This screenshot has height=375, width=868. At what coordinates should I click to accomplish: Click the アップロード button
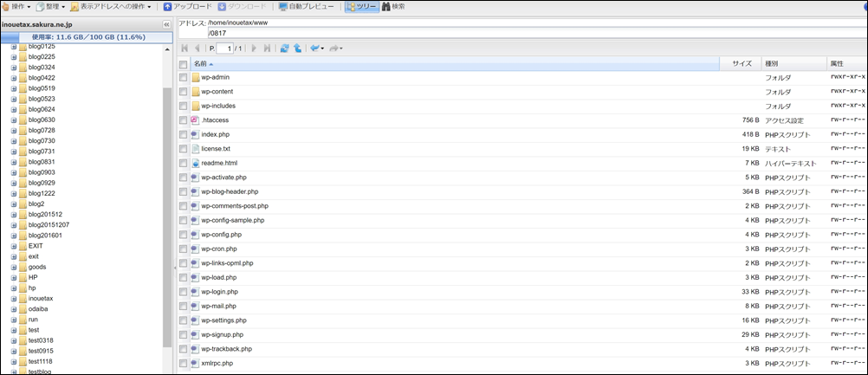pyautogui.click(x=188, y=7)
